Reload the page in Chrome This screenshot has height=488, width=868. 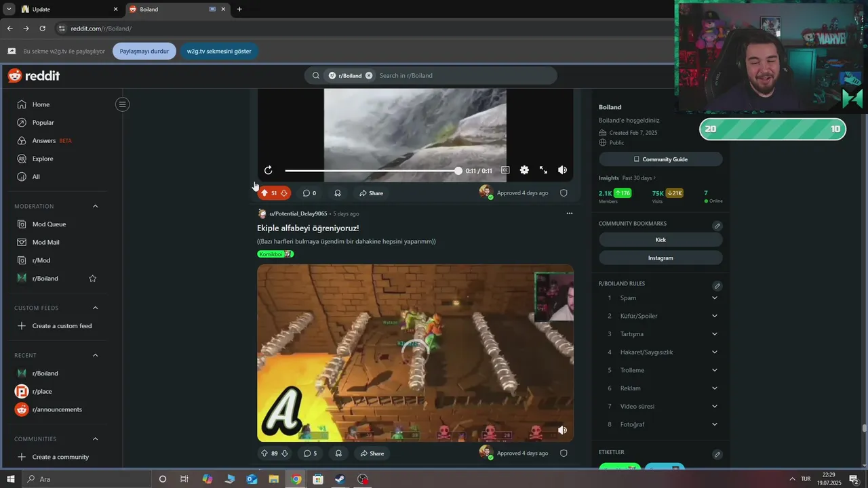coord(42,28)
